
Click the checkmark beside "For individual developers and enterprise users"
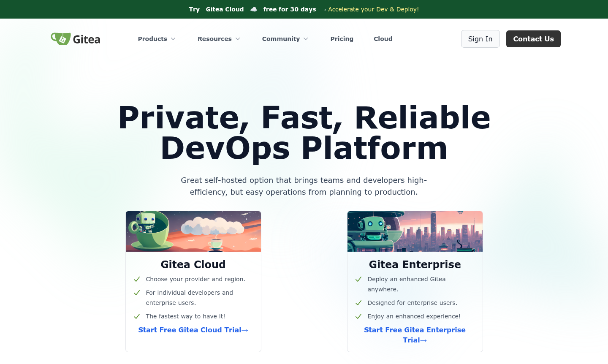[x=137, y=293]
